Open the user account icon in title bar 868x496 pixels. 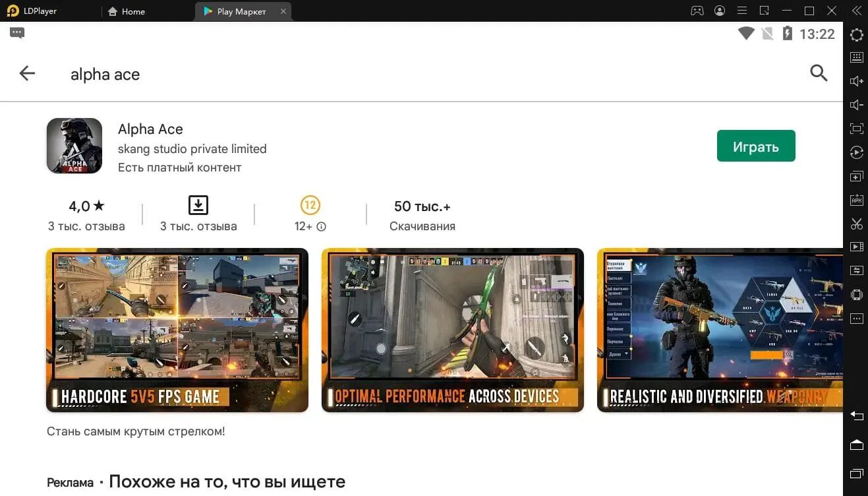pyautogui.click(x=720, y=11)
